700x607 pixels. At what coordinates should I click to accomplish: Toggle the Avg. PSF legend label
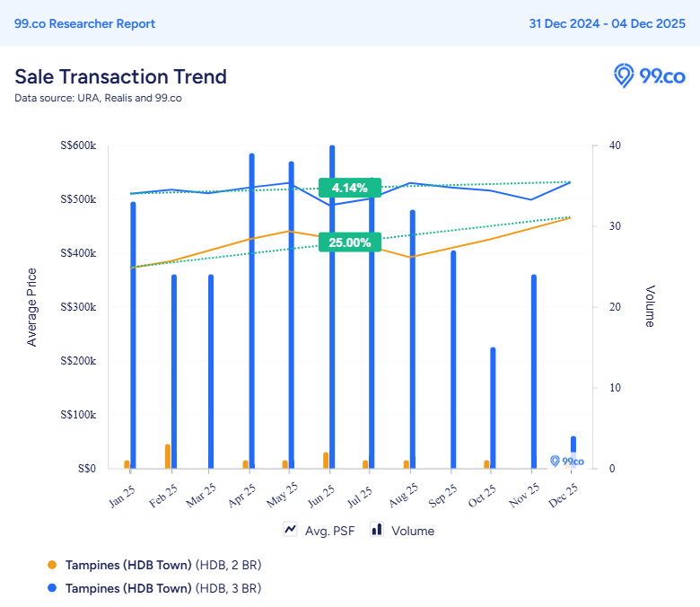tap(329, 531)
